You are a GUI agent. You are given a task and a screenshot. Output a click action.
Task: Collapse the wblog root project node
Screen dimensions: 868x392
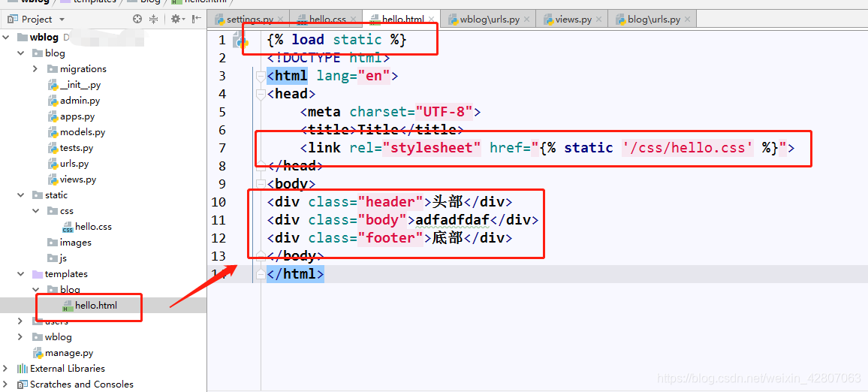pos(6,37)
